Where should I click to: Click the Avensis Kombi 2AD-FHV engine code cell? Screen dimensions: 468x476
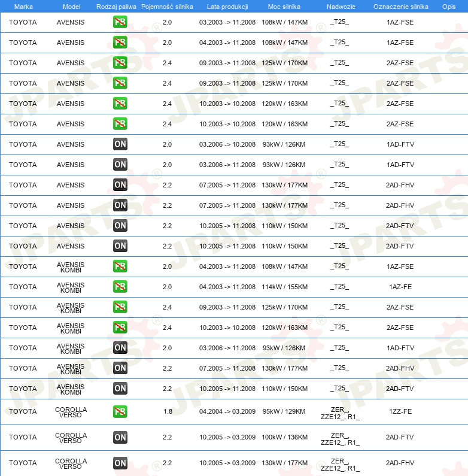click(x=400, y=368)
